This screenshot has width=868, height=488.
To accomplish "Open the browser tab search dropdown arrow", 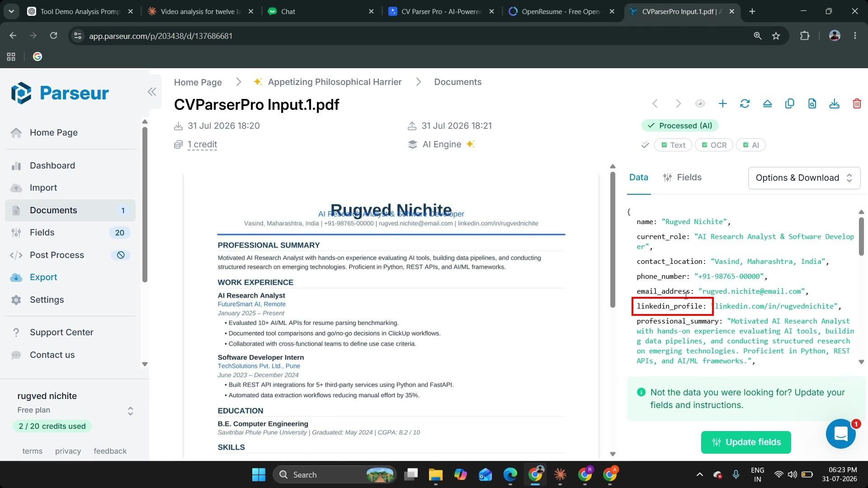I will click(x=11, y=12).
